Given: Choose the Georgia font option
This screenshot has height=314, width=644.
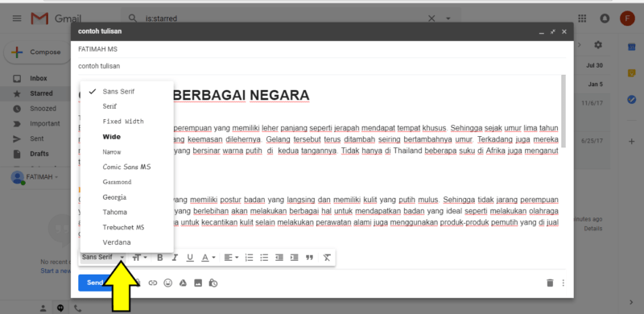Looking at the screenshot, I should click(127, 197).
